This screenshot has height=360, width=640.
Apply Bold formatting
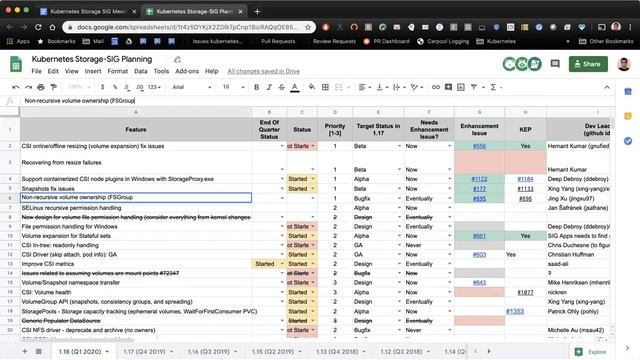pos(256,87)
